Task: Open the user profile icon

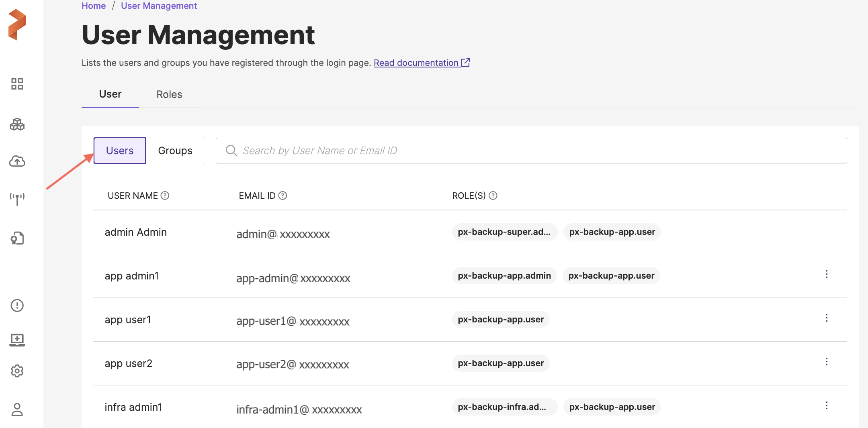Action: (17, 410)
